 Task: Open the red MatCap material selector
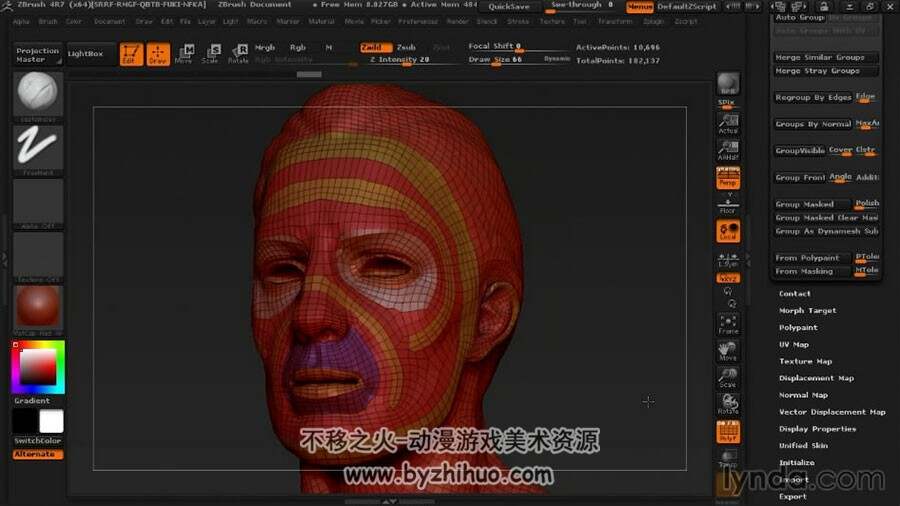tap(38, 310)
